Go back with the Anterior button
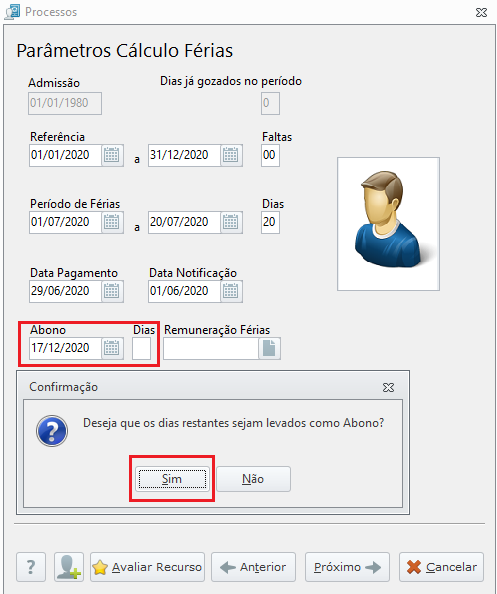 [253, 567]
